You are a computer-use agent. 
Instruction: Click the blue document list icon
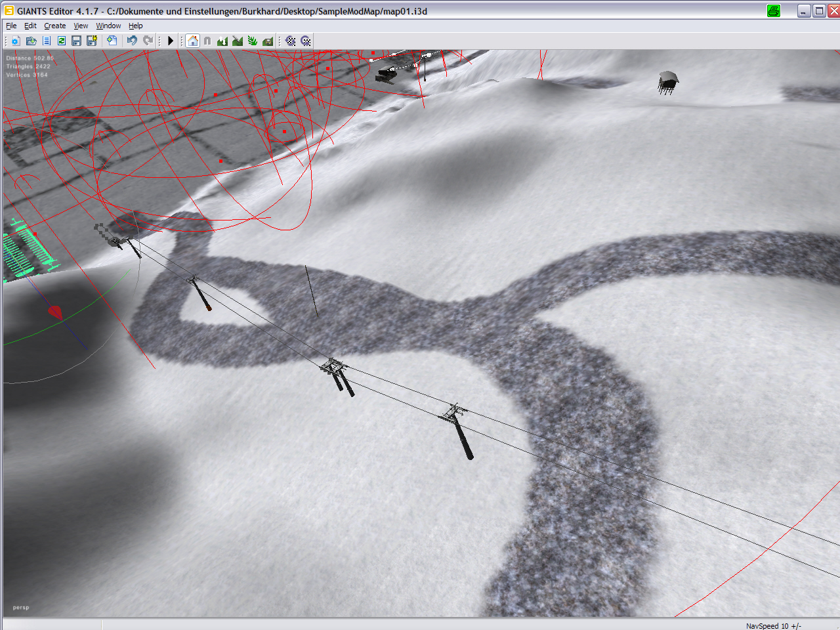(47, 41)
